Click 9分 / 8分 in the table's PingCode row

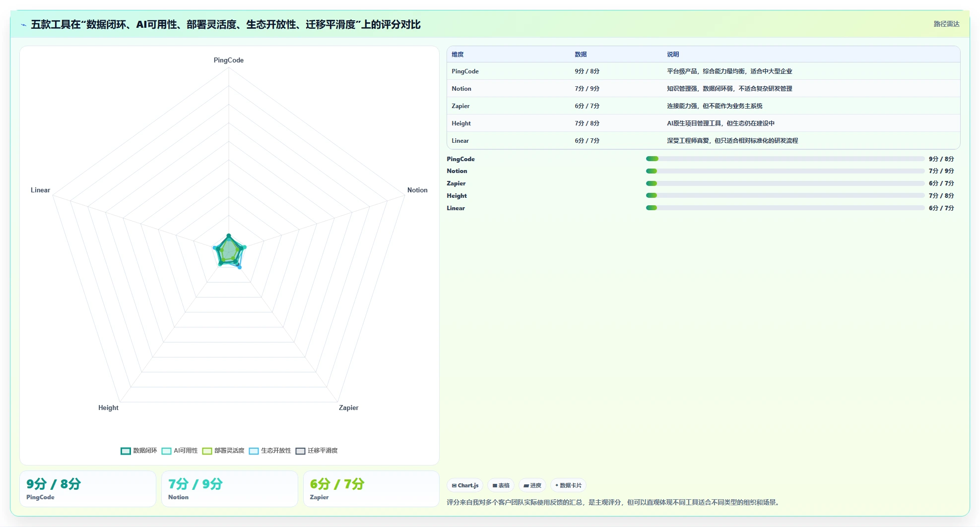click(x=587, y=71)
